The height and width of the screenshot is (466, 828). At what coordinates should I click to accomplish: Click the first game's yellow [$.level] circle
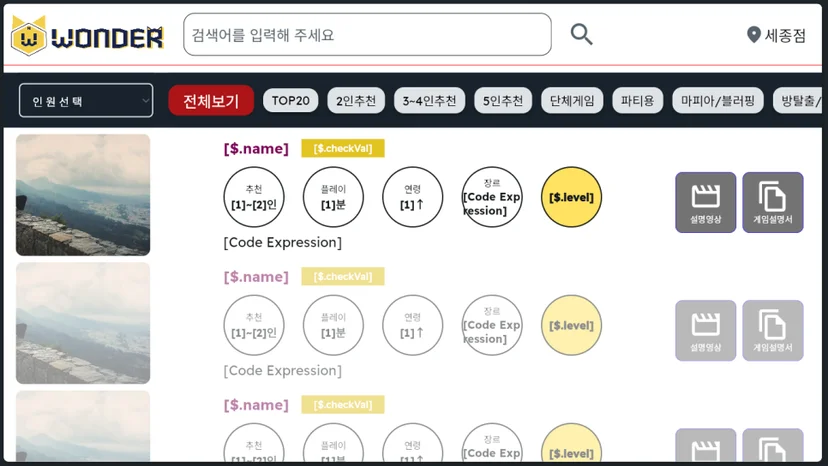[571, 197]
